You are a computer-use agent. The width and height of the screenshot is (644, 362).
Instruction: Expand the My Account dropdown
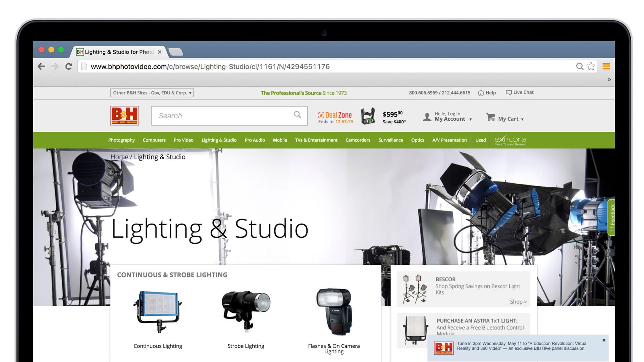point(470,119)
